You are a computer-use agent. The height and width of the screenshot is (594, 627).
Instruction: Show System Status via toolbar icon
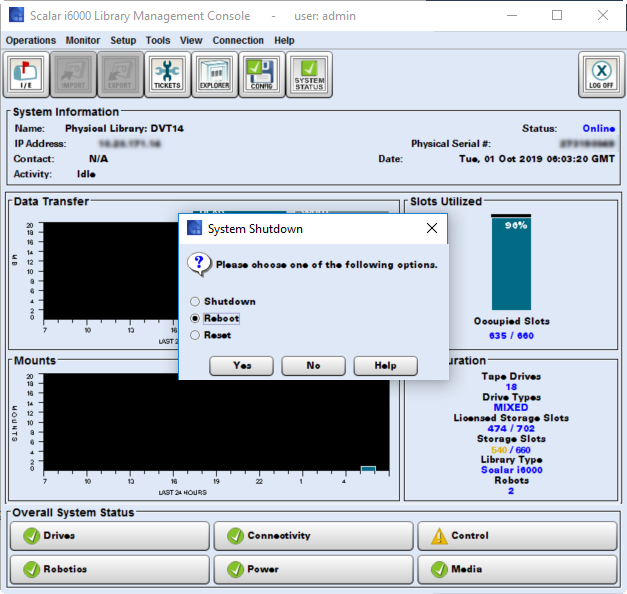(x=309, y=74)
